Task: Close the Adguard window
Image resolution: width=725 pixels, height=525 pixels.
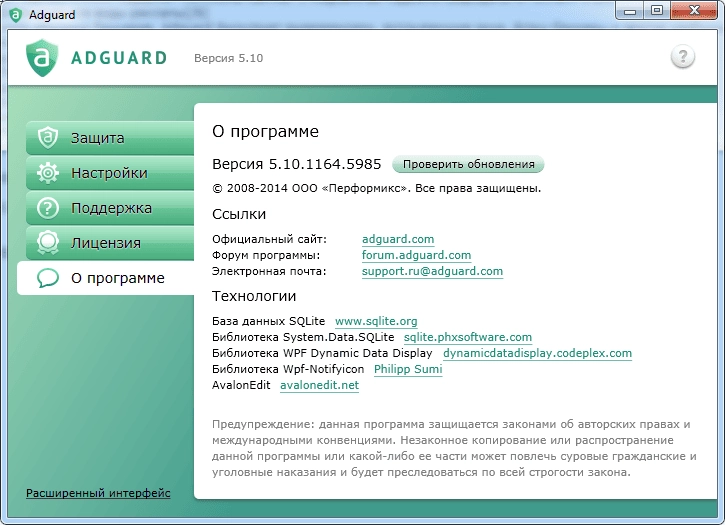Action: [x=694, y=11]
